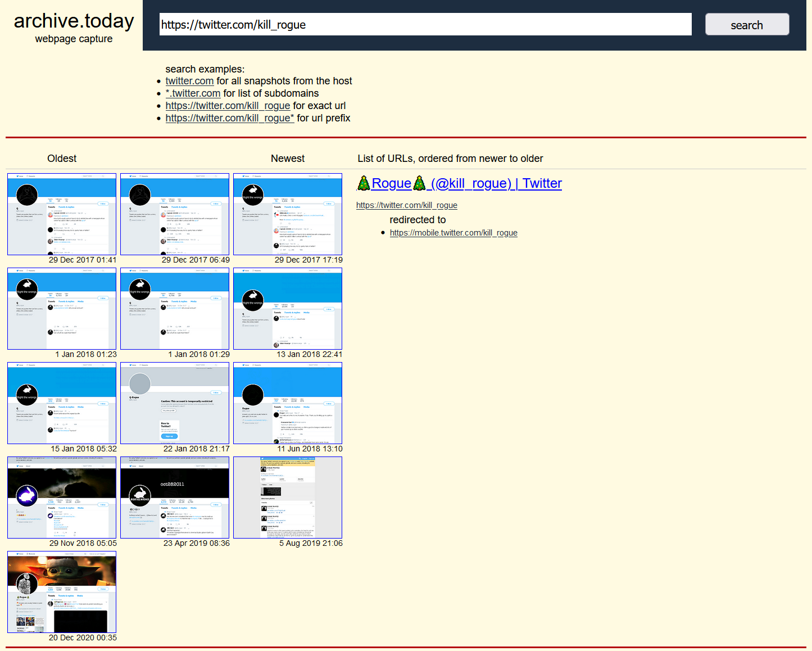Open the redirected https://mobile.twitter.com/kill_rogue link
Viewport: 812px width, 651px height.
453,233
